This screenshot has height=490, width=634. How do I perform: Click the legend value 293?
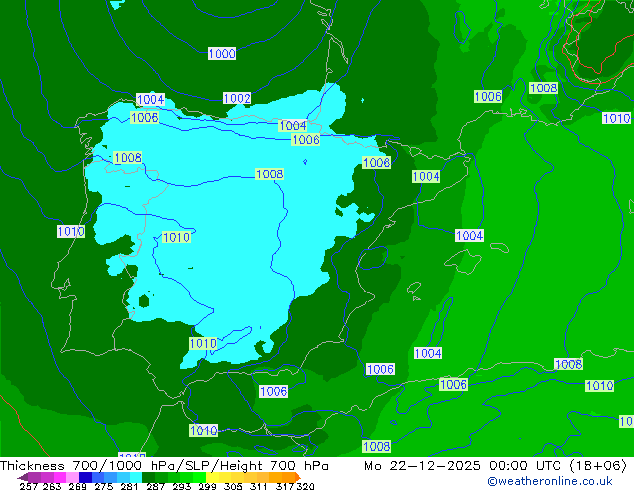pos(181,486)
